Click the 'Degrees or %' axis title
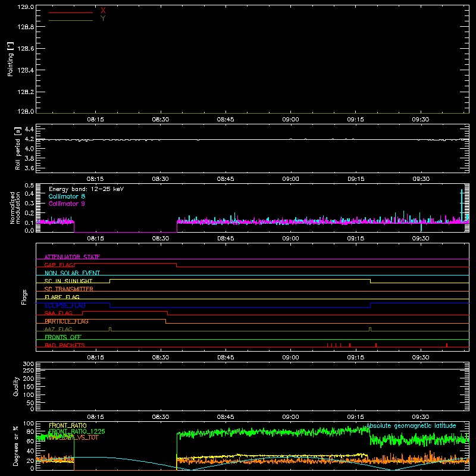The height and width of the screenshot is (476, 476). (x=16, y=446)
